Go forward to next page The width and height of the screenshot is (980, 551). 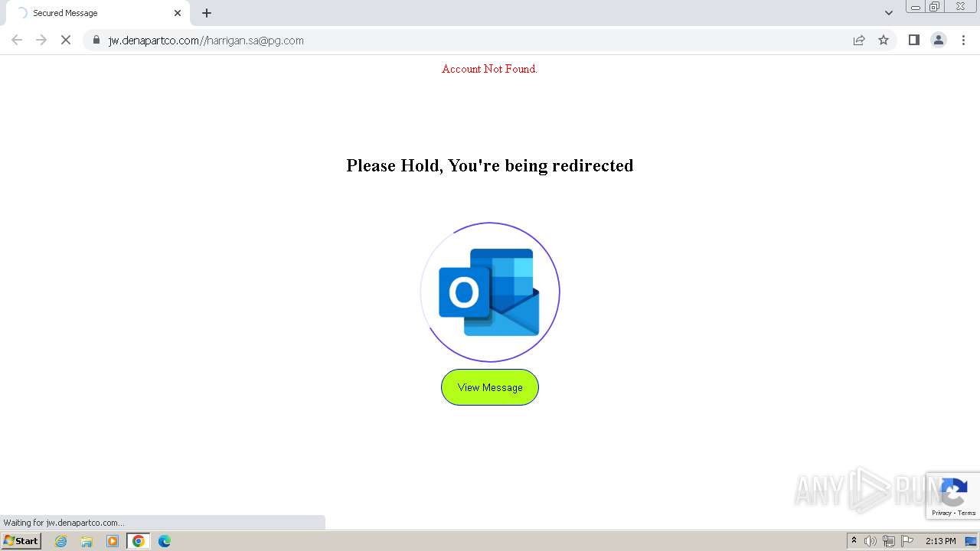[41, 40]
